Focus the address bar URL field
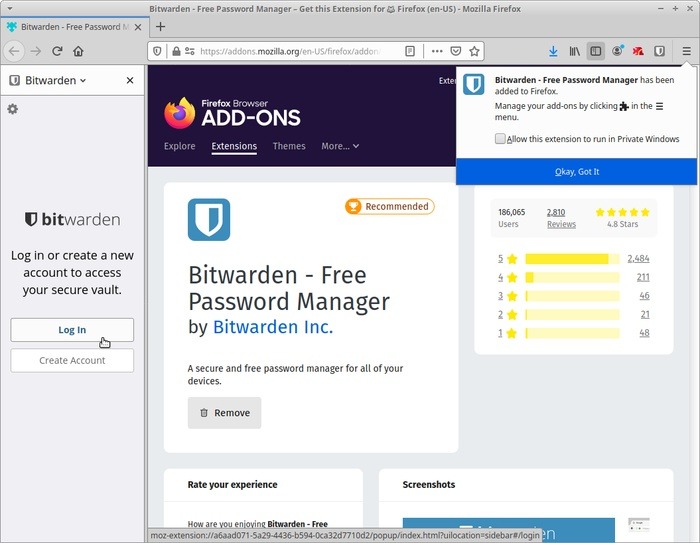Image resolution: width=700 pixels, height=543 pixels. tap(290, 51)
